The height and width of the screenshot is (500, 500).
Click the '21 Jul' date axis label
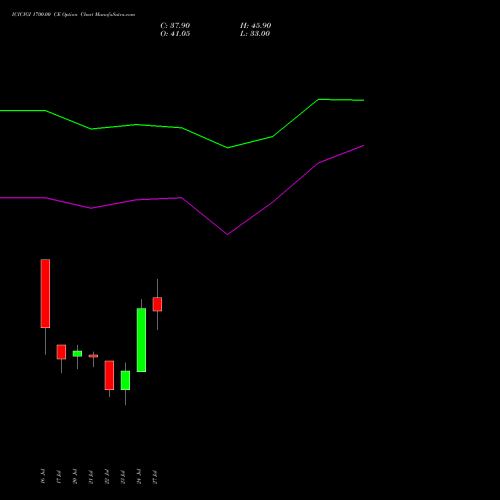(91, 476)
